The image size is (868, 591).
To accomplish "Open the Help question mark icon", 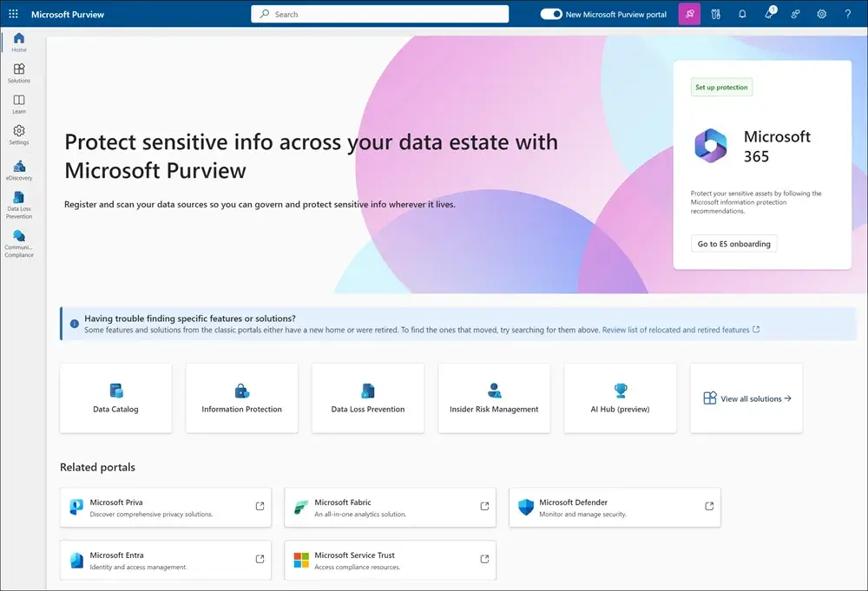I will pyautogui.click(x=848, y=14).
